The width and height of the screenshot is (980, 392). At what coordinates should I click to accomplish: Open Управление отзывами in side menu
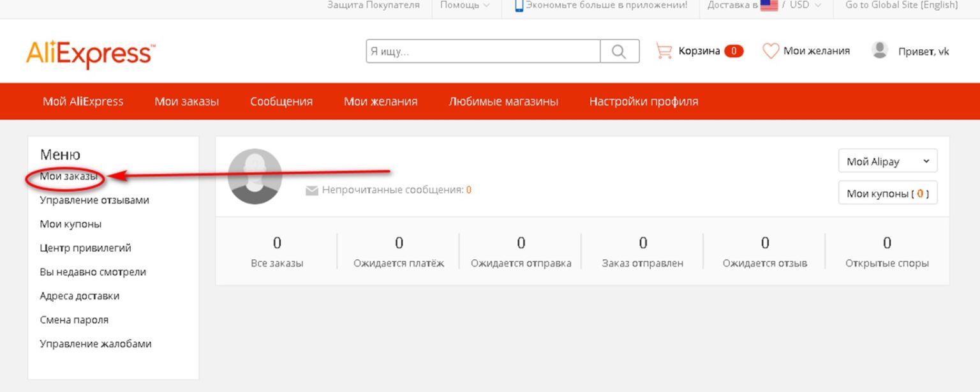point(94,200)
